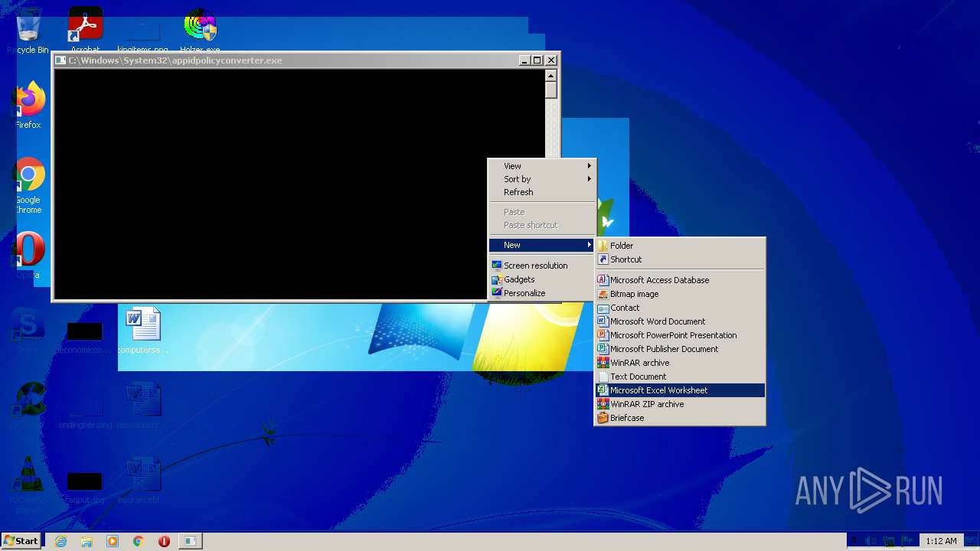The image size is (980, 551).
Task: Select the faqput.log desktop file
Action: click(x=84, y=487)
